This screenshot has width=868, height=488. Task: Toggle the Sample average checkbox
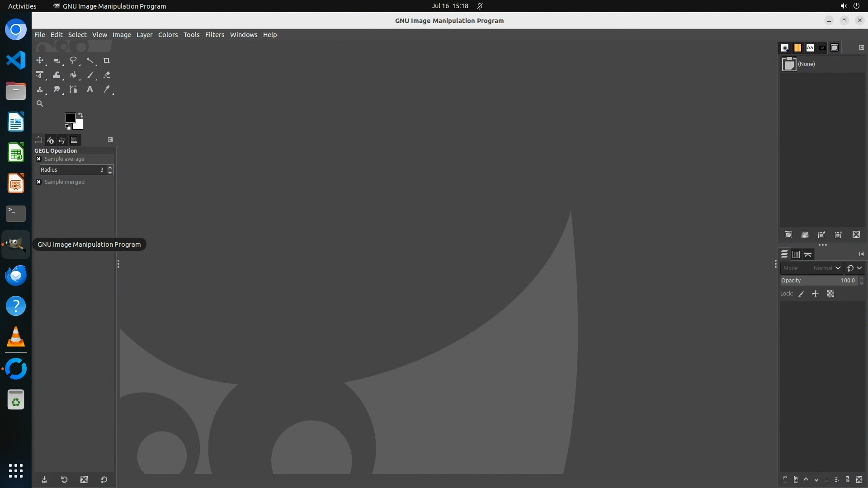click(39, 159)
